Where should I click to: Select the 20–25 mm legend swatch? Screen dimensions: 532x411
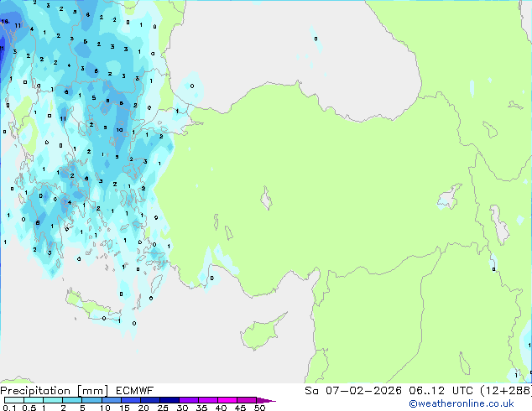tap(149, 400)
